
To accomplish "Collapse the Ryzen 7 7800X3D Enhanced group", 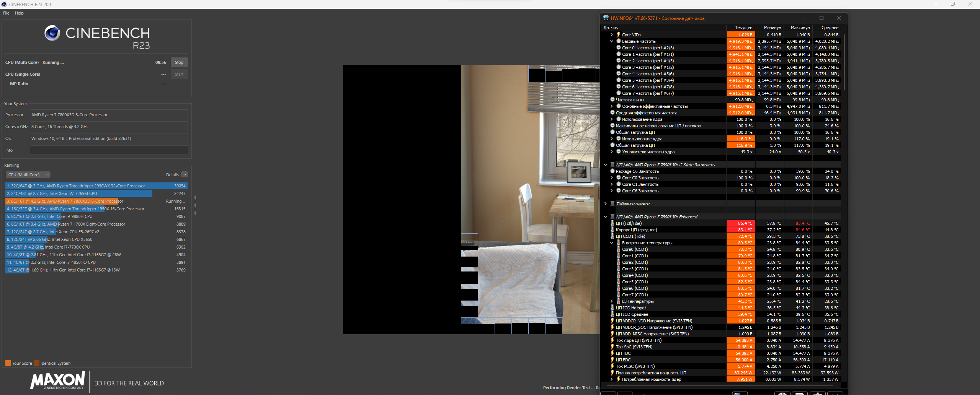I will coord(606,217).
